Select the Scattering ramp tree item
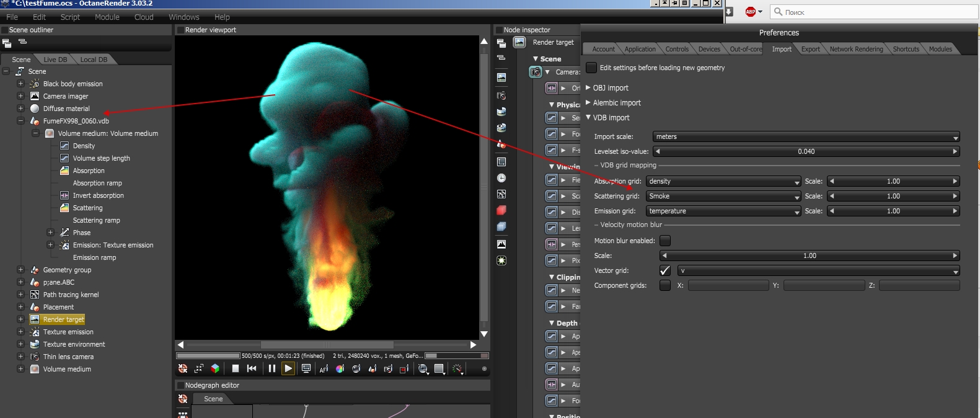 pyautogui.click(x=96, y=220)
